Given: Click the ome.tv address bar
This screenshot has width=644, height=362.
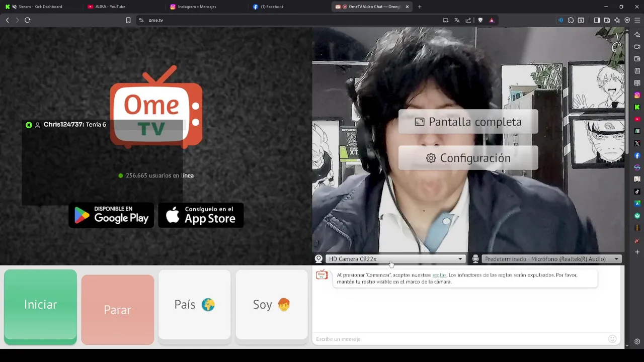Looking at the screenshot, I should click(x=292, y=20).
